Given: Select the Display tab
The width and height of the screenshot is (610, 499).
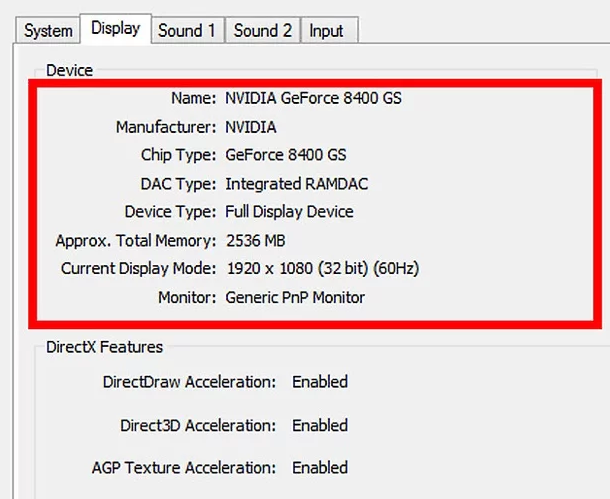Looking at the screenshot, I should (x=116, y=29).
